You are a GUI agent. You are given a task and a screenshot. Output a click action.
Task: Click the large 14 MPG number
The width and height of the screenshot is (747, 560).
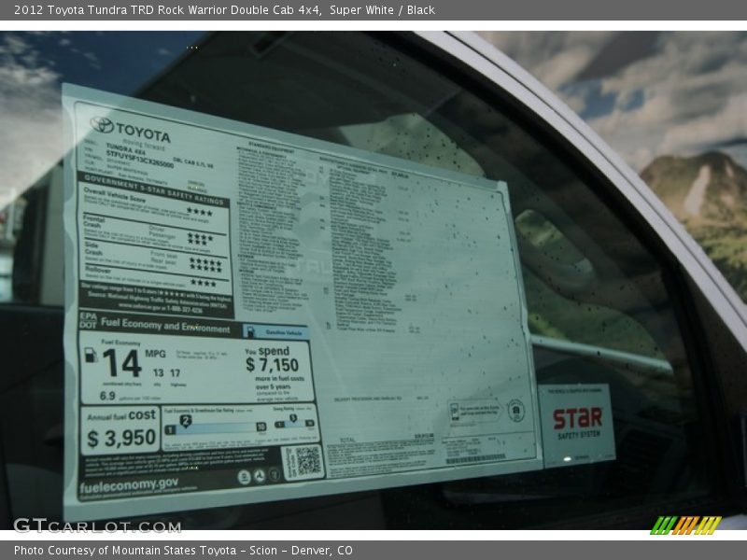(x=122, y=363)
